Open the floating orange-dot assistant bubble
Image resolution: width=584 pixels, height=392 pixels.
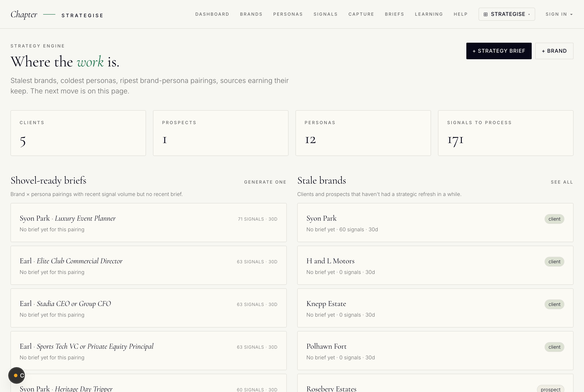click(x=17, y=375)
